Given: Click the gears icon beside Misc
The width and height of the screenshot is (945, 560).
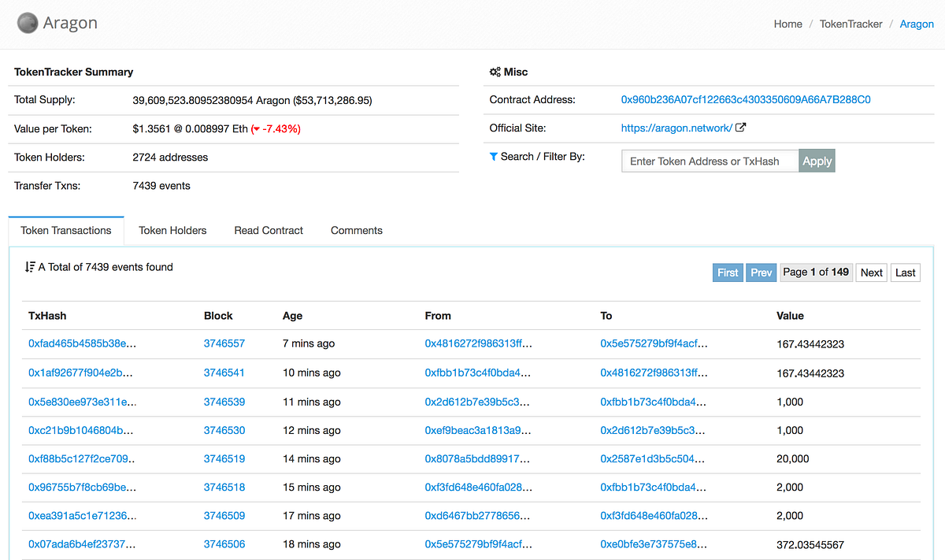Looking at the screenshot, I should tap(495, 72).
